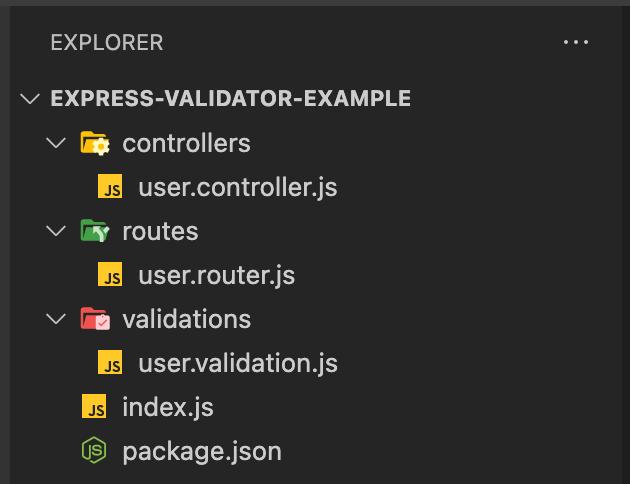Collapse the routes folder chevron
The image size is (630, 484).
56,231
